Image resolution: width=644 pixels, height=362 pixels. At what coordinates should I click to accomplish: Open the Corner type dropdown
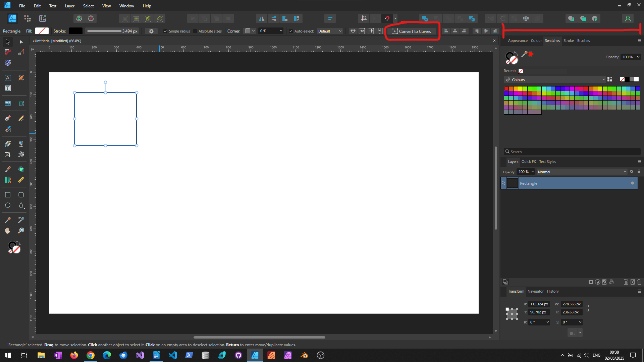coord(250,31)
